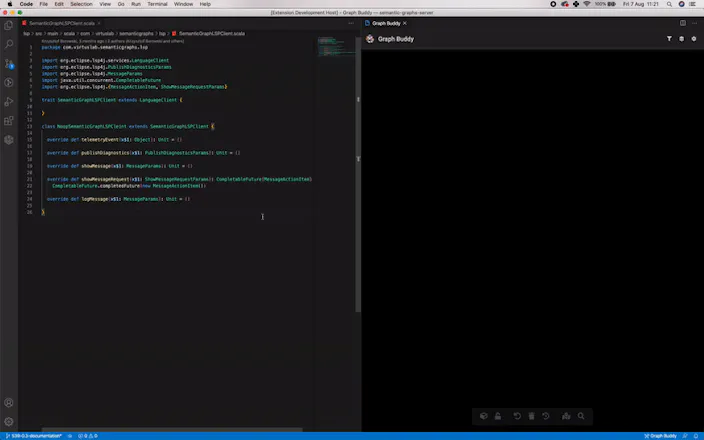The height and width of the screenshot is (440, 704).
Task: Open more actions for Graph Buddy editor group
Action: [695, 23]
